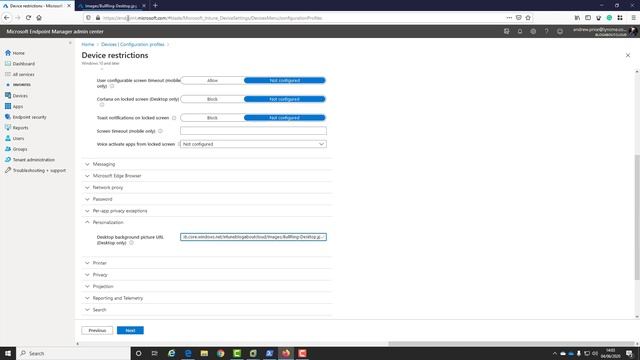The width and height of the screenshot is (640, 360).
Task: Open portal settings gear icon
Action: 533,31
